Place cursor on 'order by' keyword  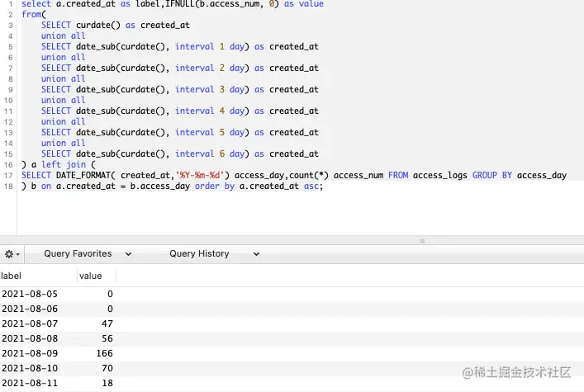click(215, 187)
